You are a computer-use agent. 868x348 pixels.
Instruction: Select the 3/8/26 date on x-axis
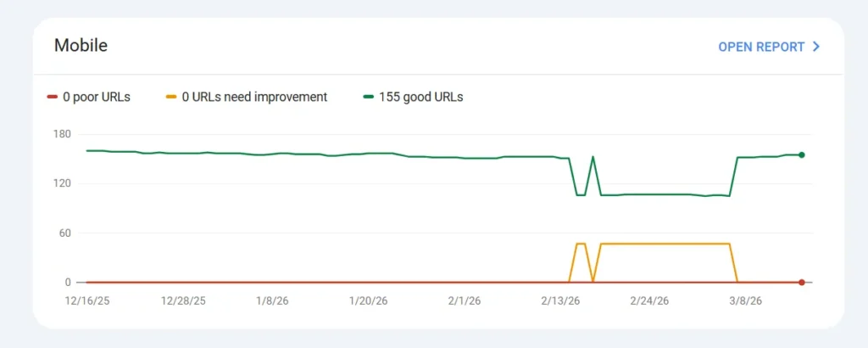pos(743,300)
